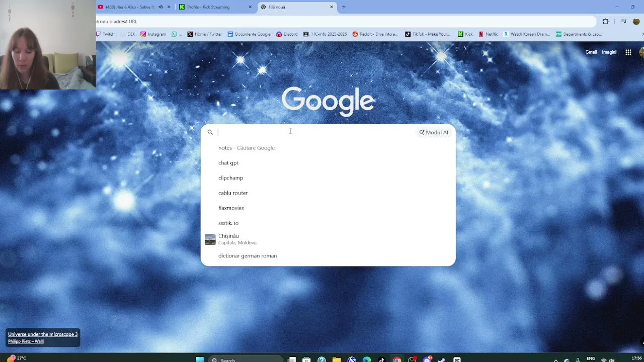
Task: Open the Watch Korean Drama bookmark
Action: pyautogui.click(x=527, y=34)
